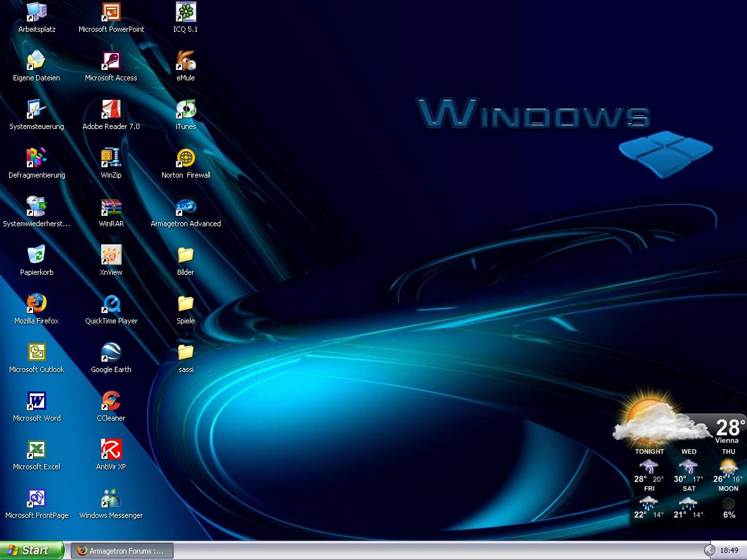
Task: Select the TONIGHT forecast in weather widget
Action: (649, 466)
